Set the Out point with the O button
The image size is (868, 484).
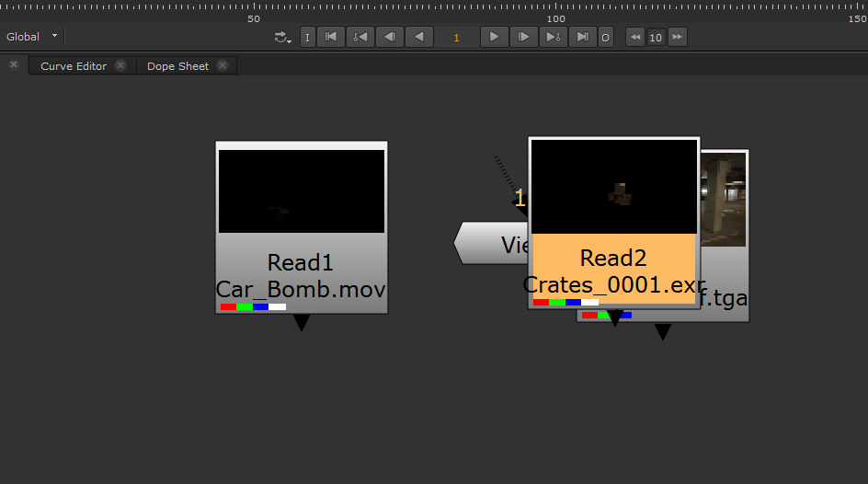click(606, 37)
